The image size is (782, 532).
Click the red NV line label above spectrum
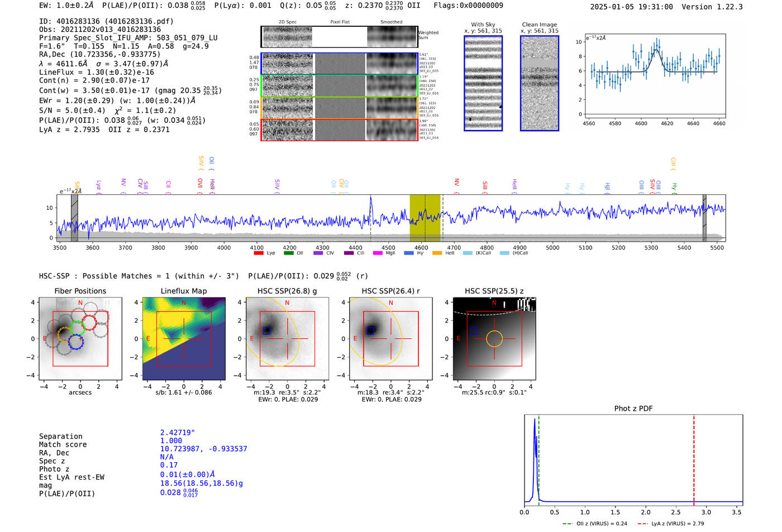456,185
